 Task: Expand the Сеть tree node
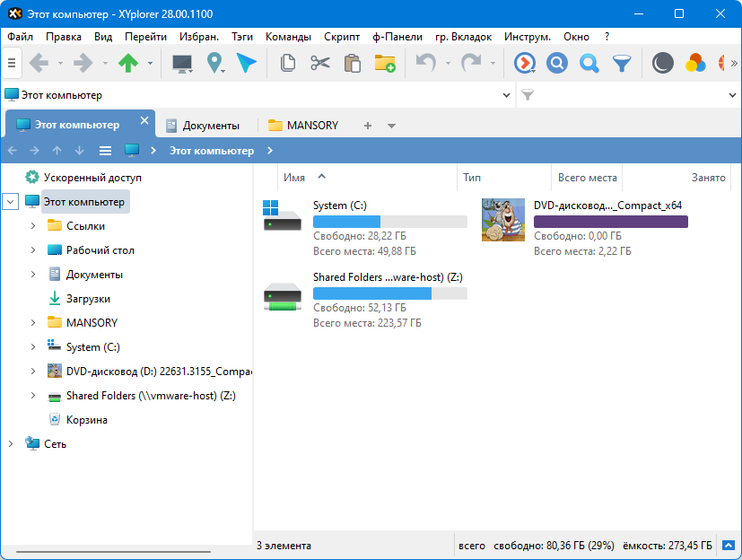coord(11,444)
